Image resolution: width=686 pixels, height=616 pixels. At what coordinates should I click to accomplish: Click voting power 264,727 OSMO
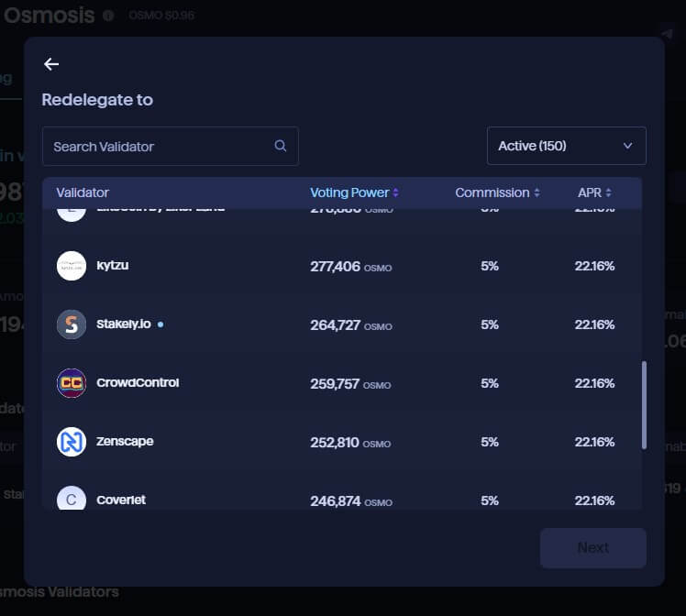(x=351, y=324)
